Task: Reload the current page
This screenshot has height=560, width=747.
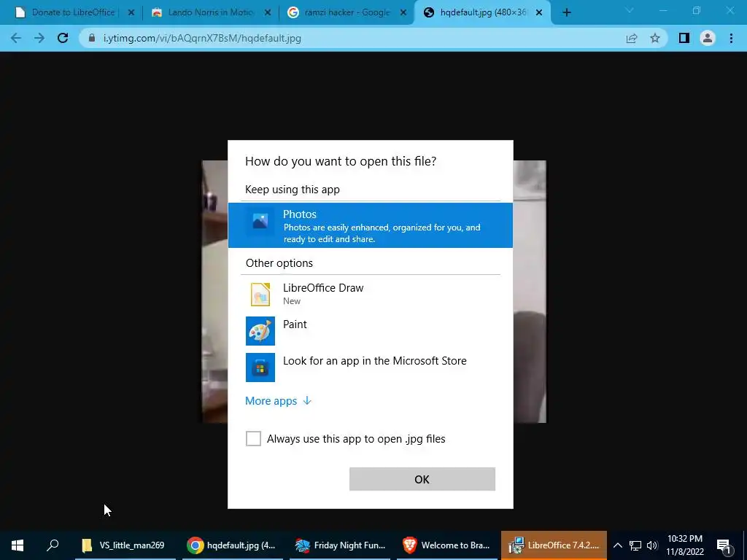Action: (x=63, y=38)
